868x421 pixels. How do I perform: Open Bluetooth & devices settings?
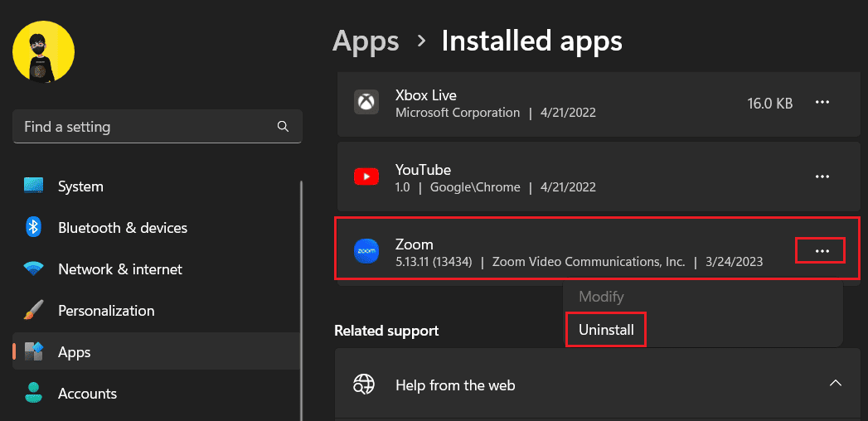point(157,227)
